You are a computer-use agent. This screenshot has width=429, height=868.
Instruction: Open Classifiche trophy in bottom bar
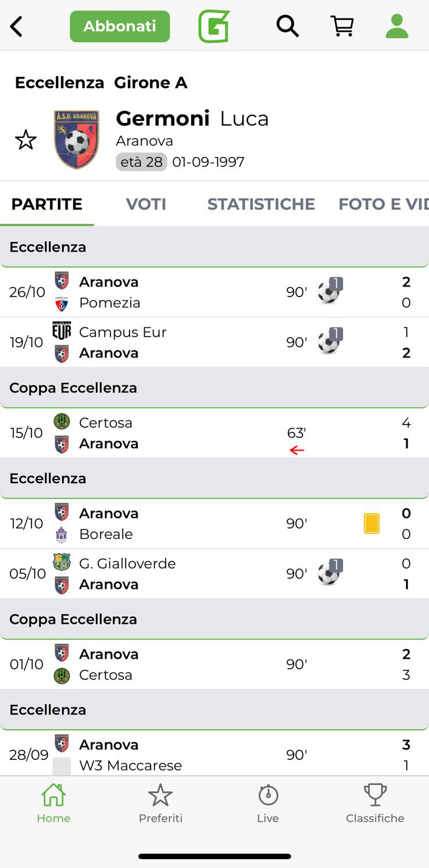[375, 803]
